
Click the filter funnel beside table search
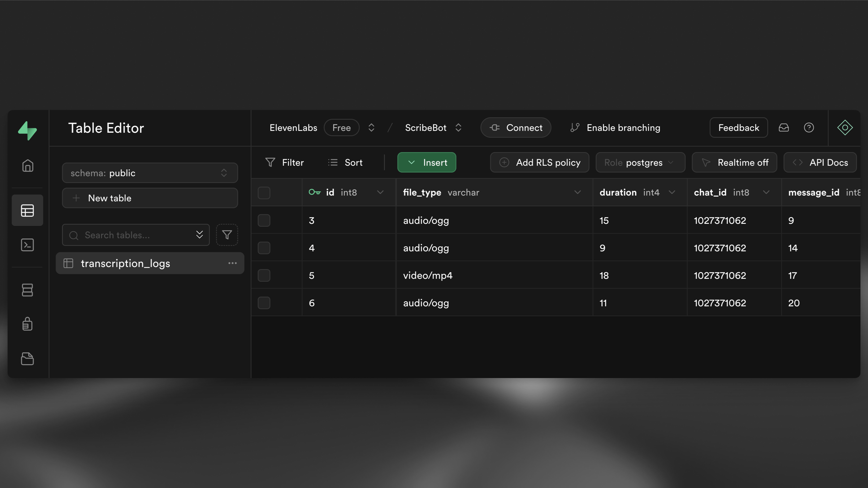point(227,235)
